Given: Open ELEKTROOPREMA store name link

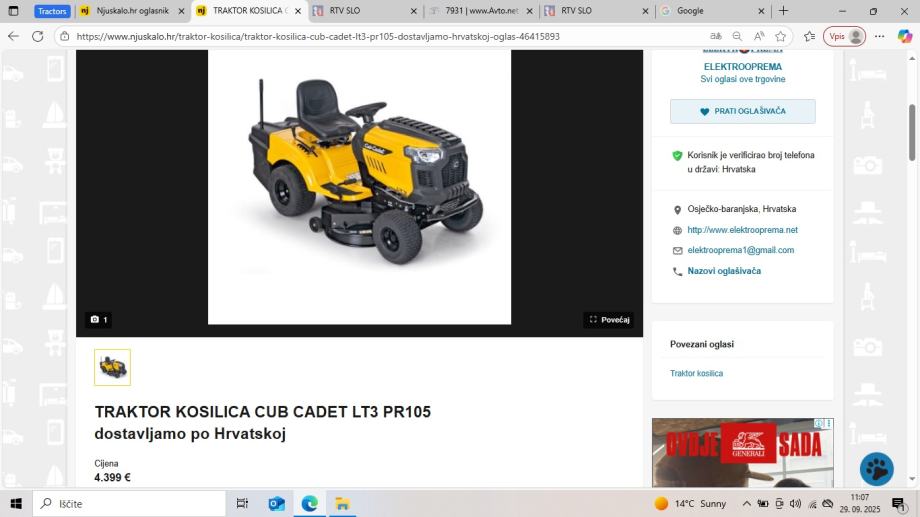Looking at the screenshot, I should 742,67.
